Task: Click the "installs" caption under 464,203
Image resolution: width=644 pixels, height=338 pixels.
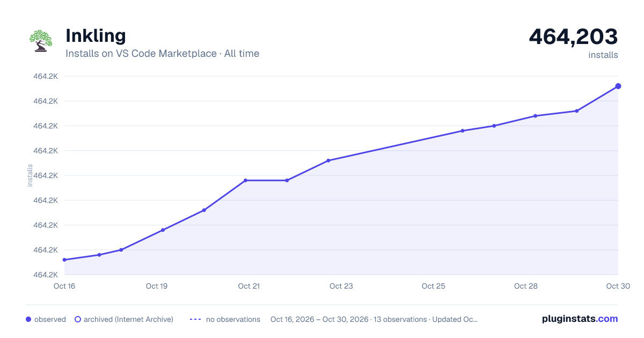Action: tap(603, 55)
